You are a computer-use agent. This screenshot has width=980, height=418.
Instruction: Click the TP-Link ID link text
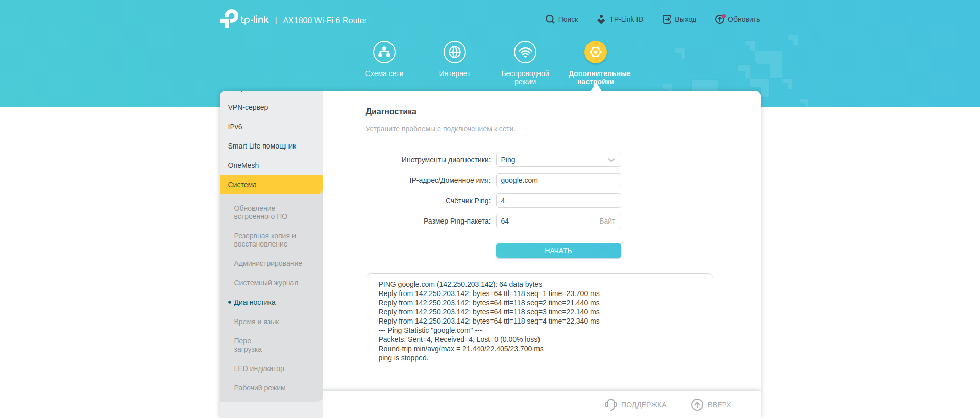[x=626, y=19]
